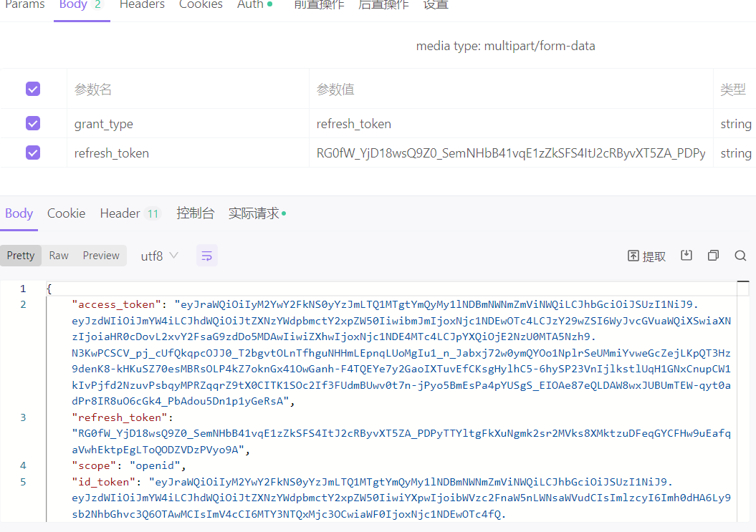Click the 类型 column header
This screenshot has height=532, width=756.
click(x=733, y=90)
